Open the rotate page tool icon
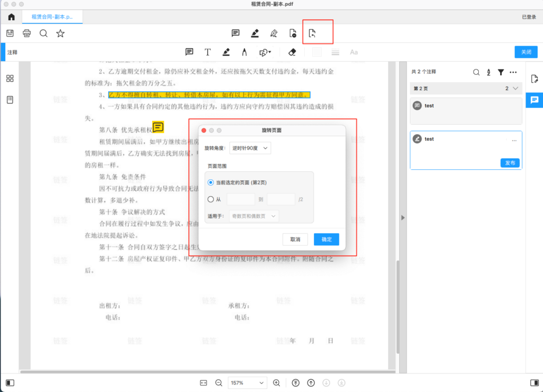Image resolution: width=543 pixels, height=392 pixels. (x=312, y=33)
